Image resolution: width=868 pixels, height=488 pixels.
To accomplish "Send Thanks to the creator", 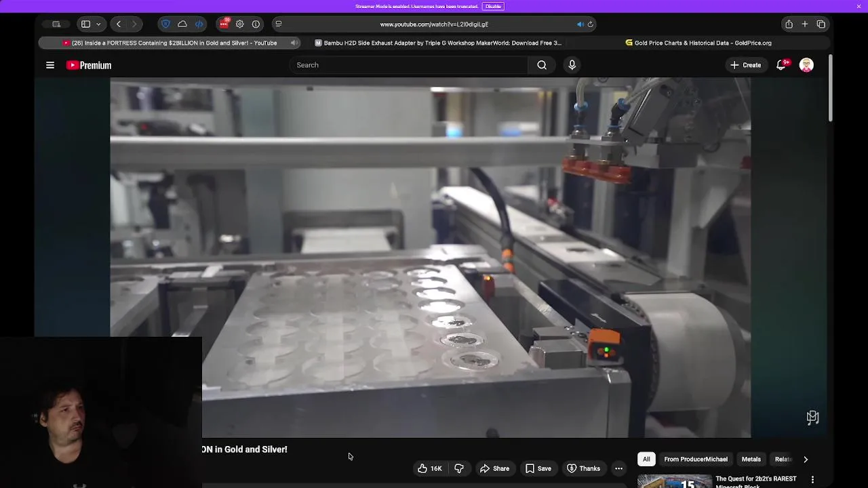I will (x=584, y=468).
